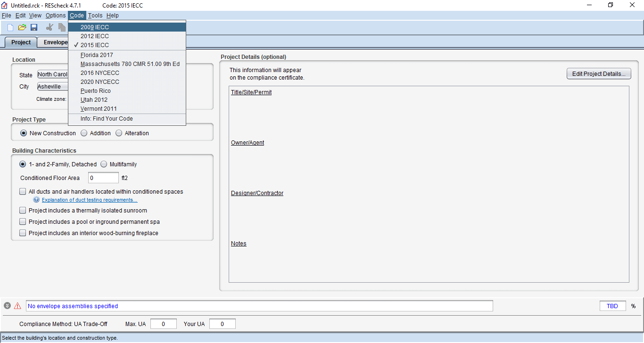Open a project with the folder icon

click(22, 27)
